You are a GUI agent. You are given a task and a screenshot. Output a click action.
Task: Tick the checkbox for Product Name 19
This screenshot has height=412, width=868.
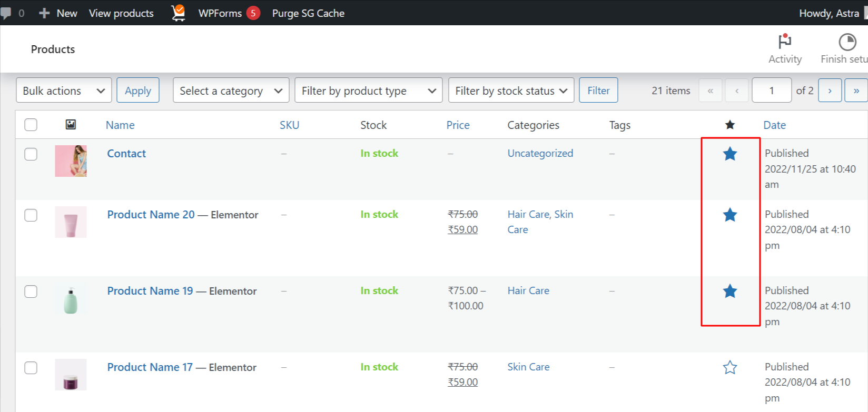[31, 292]
